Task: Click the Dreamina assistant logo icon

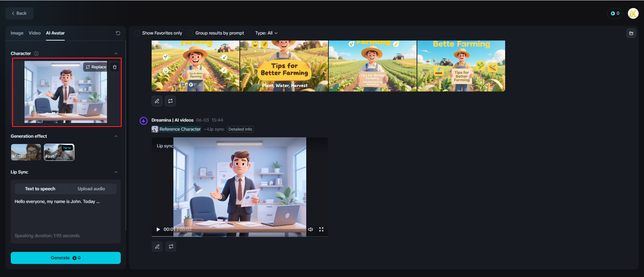Action: tap(144, 121)
